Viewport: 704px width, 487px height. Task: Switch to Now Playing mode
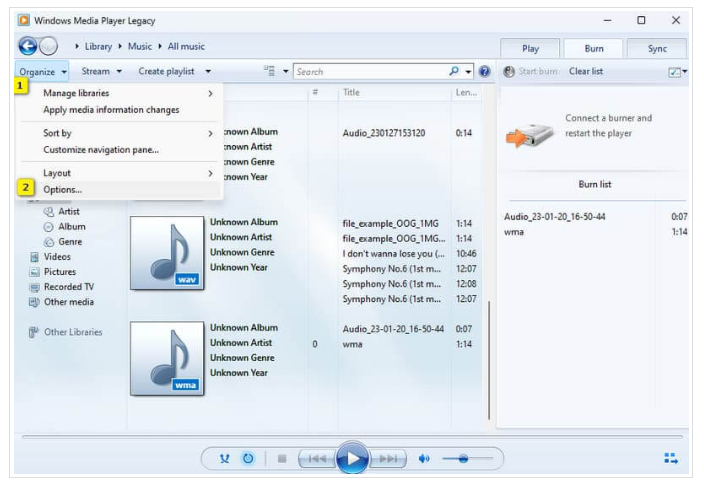(x=671, y=459)
